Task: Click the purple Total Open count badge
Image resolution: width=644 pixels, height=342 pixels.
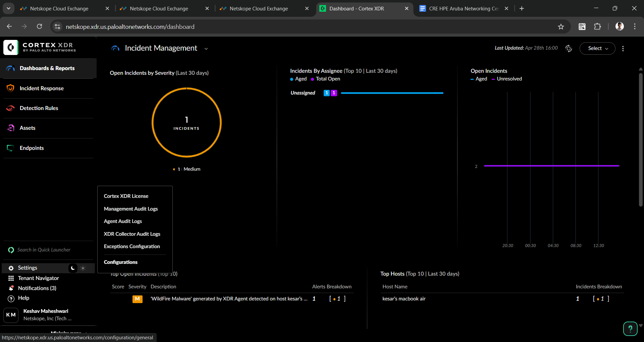Action: (334, 93)
